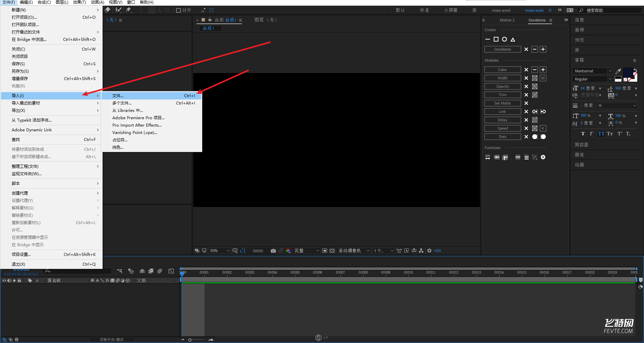Remove the Ouroboros effect with its X icon
The image size is (644, 343).
(x=526, y=49)
